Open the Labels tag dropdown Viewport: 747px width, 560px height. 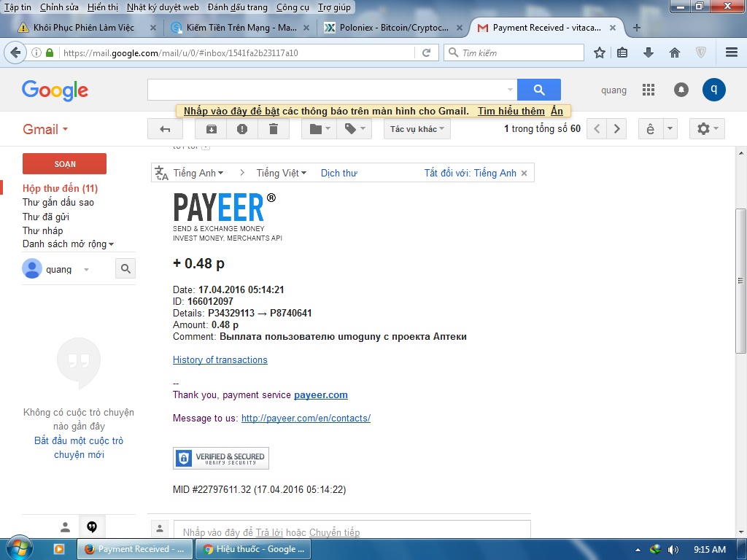click(x=355, y=129)
